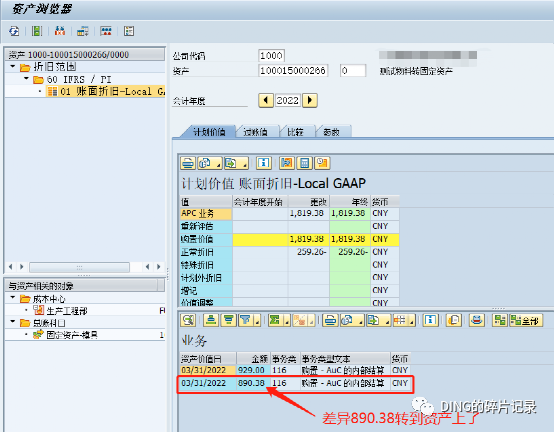Click the 全部 (all) button in transactions toolbar
The image size is (554, 432).
pos(526,320)
